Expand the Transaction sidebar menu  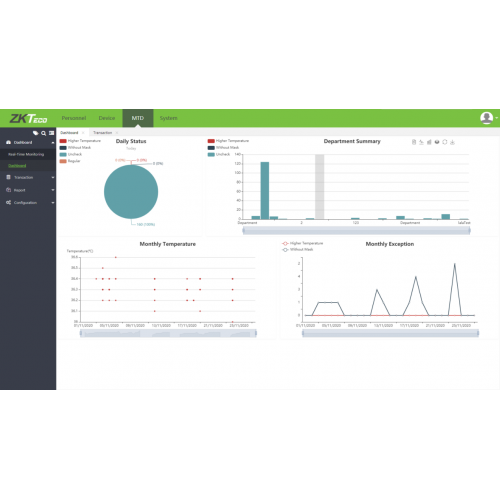(x=28, y=177)
